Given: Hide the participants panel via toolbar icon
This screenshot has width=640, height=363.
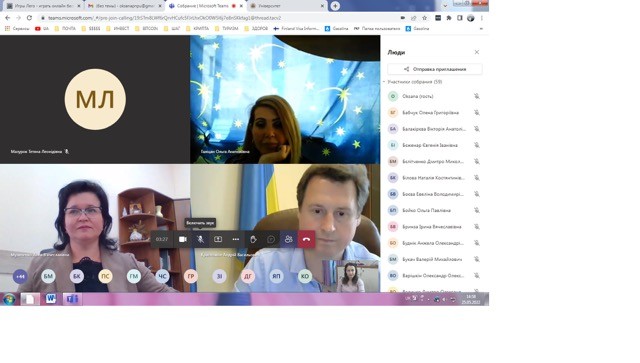Looking at the screenshot, I should point(288,239).
